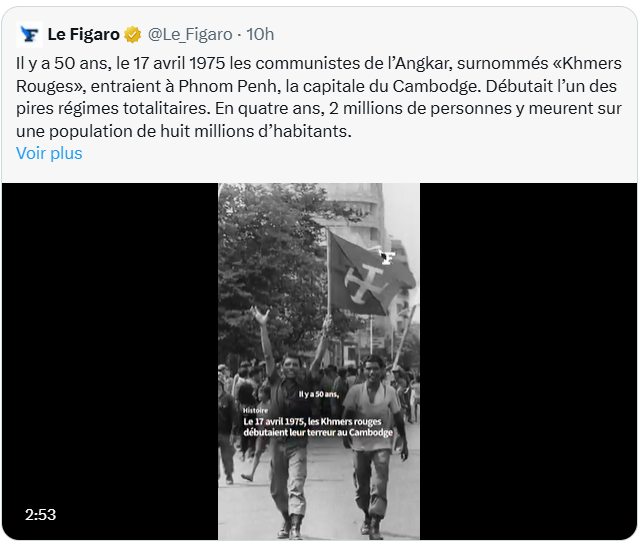Viewport: 641px width, 545px height.
Task: Open the Le Figaro display name
Action: point(84,34)
